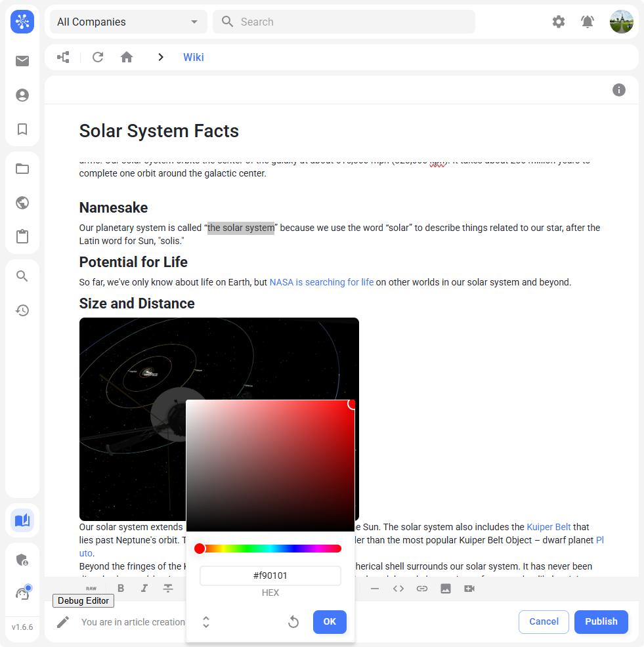Insert a hyperlink from the toolbar
This screenshot has height=647, width=644.
[x=422, y=589]
